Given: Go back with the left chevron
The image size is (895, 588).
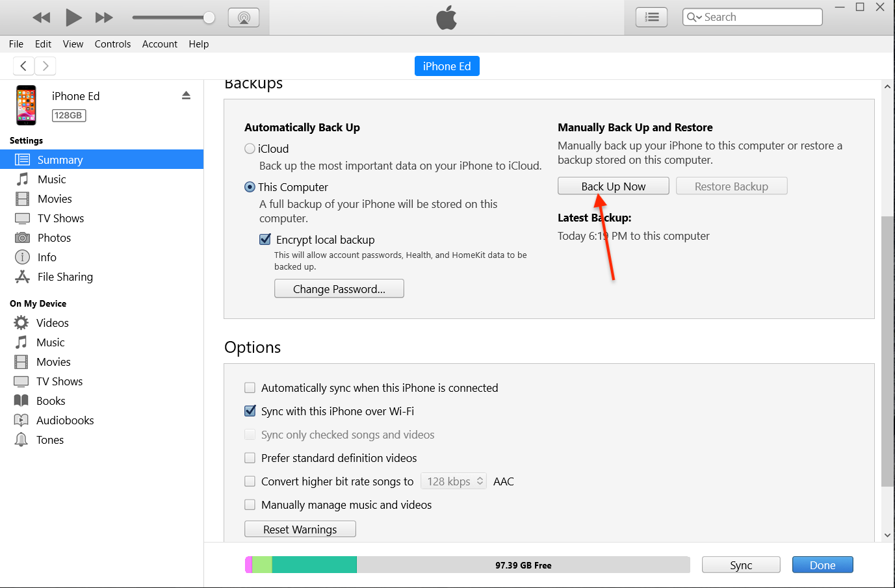Looking at the screenshot, I should point(23,66).
